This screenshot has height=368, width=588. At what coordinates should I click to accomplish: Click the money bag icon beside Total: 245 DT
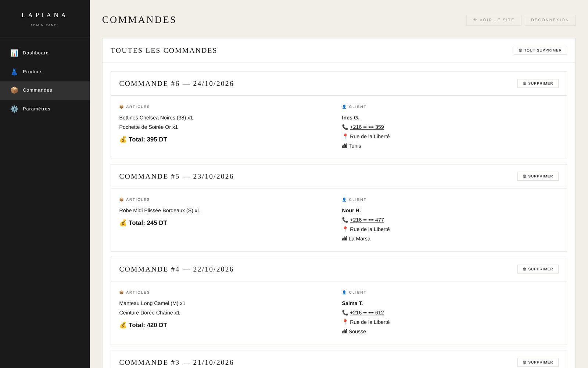(123, 223)
